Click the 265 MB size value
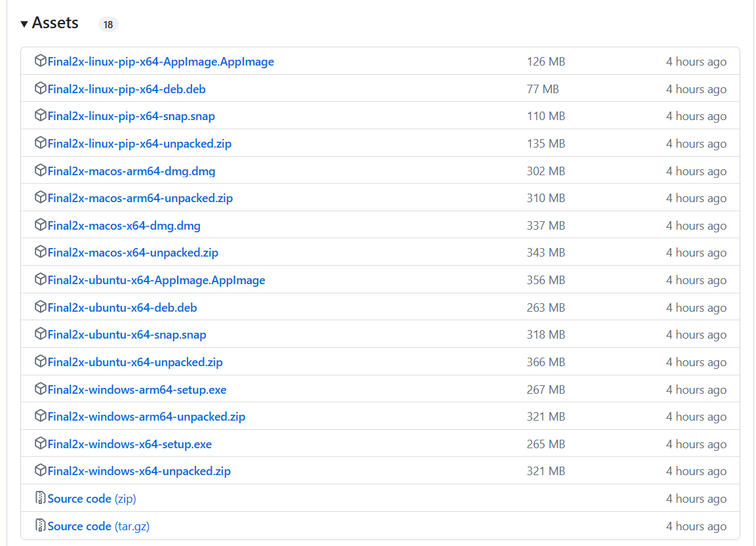The width and height of the screenshot is (756, 546). [x=546, y=445]
